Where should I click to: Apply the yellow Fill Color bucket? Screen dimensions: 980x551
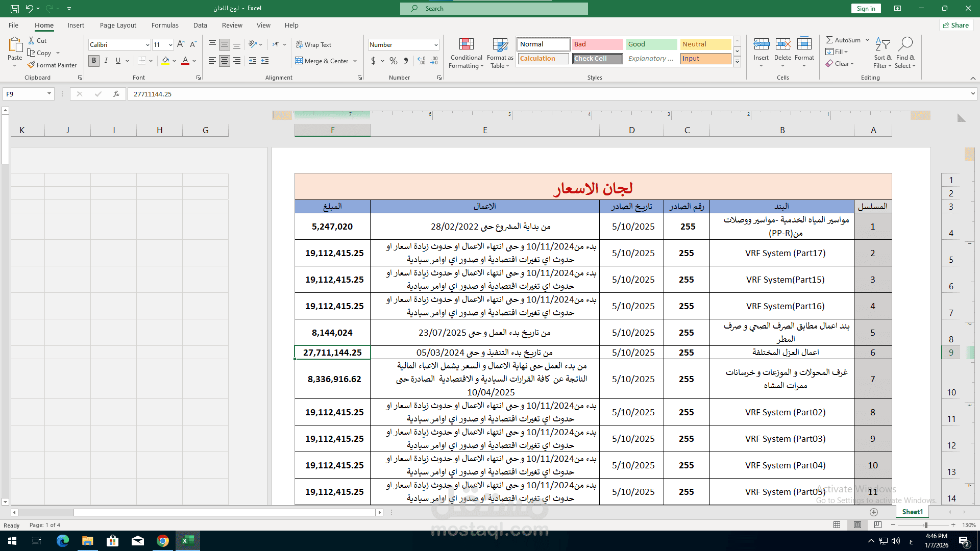coord(165,61)
